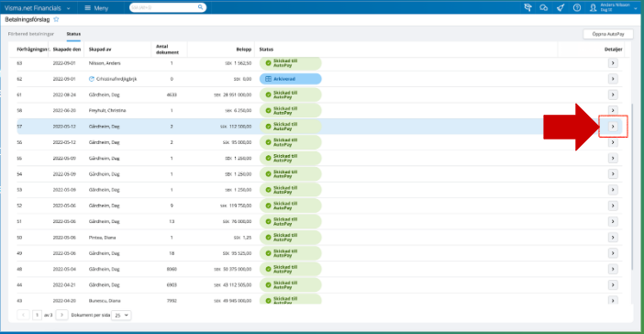Screen dimensions: 644x334
Task: Click the Skickad till AutoPay badge in row 63
Action: click(291, 63)
